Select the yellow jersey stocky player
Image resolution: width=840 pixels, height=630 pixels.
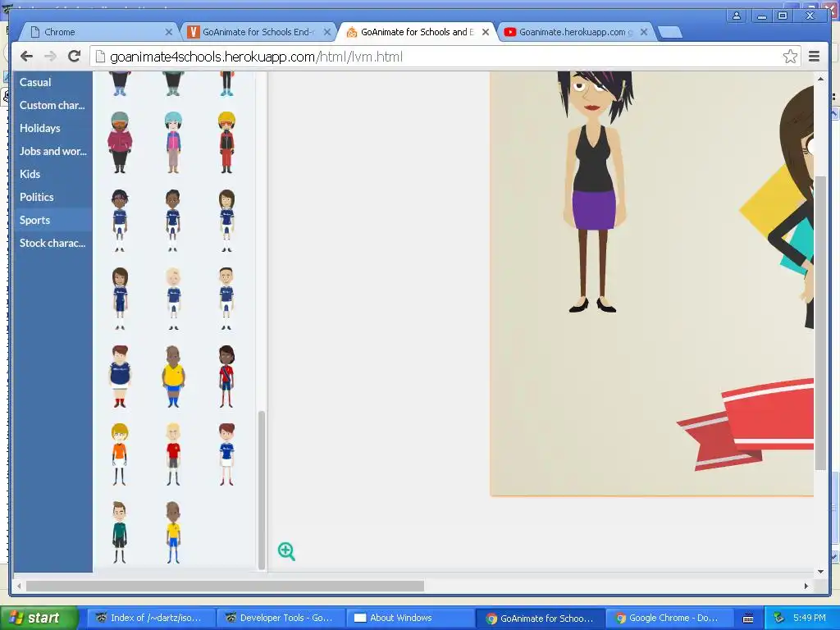[173, 377]
